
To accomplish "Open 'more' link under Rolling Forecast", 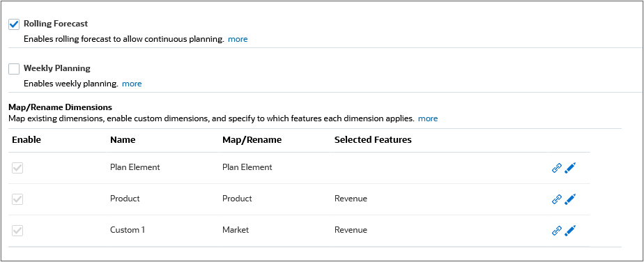I will pos(238,40).
